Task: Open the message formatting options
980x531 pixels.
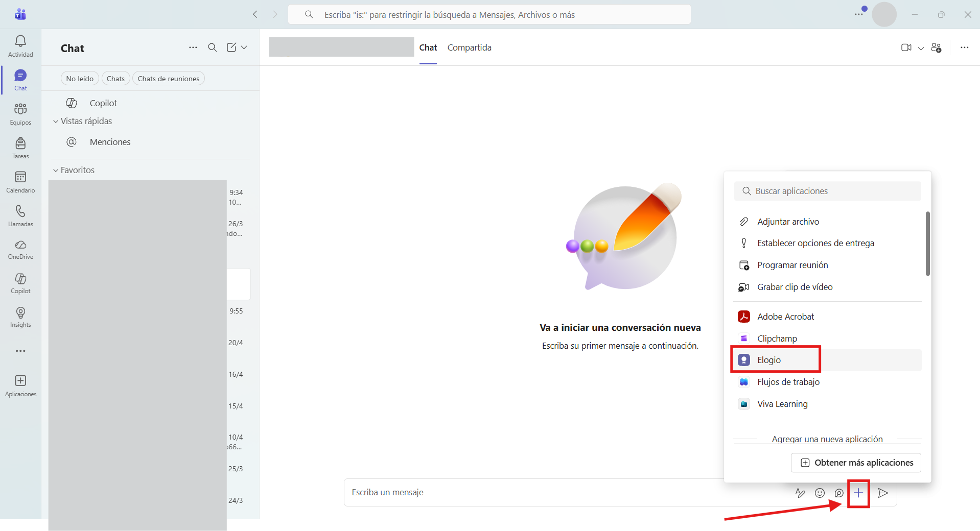Action: click(801, 493)
